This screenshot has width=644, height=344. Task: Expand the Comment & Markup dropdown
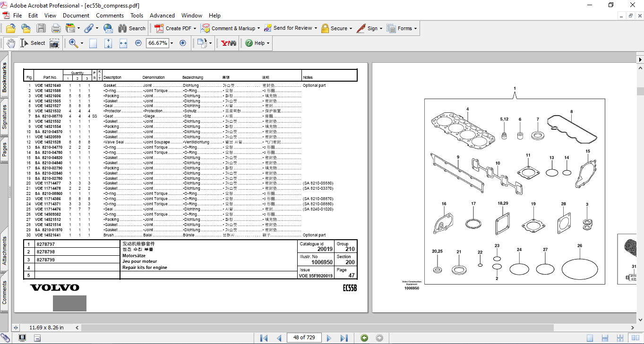point(258,28)
